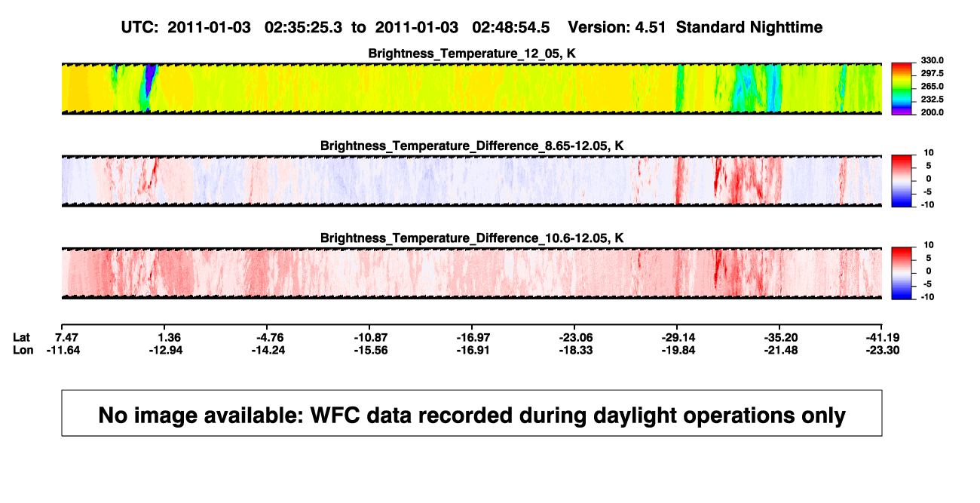The image size is (980, 503).
Task: Click the longitude value -23.30
Action: [x=882, y=350]
